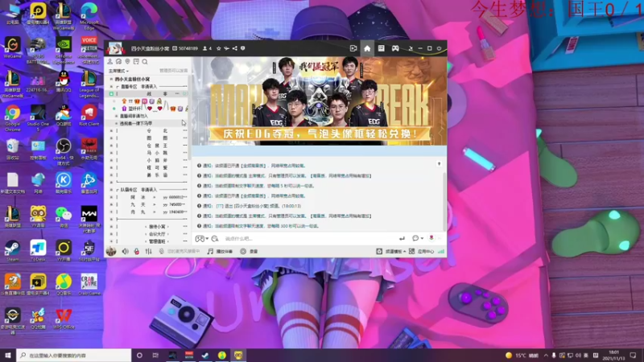This screenshot has width=644, height=362.
Task: Click the chat area vertical scrollbar
Action: [x=444, y=201]
